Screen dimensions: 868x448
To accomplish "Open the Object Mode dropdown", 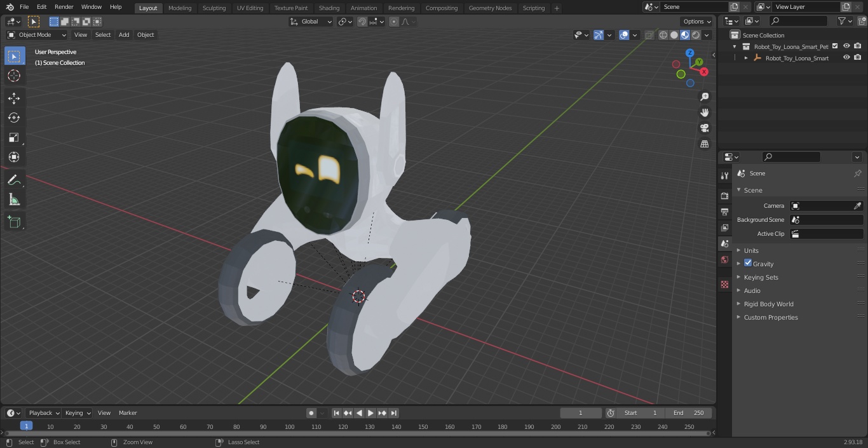I will pos(37,35).
